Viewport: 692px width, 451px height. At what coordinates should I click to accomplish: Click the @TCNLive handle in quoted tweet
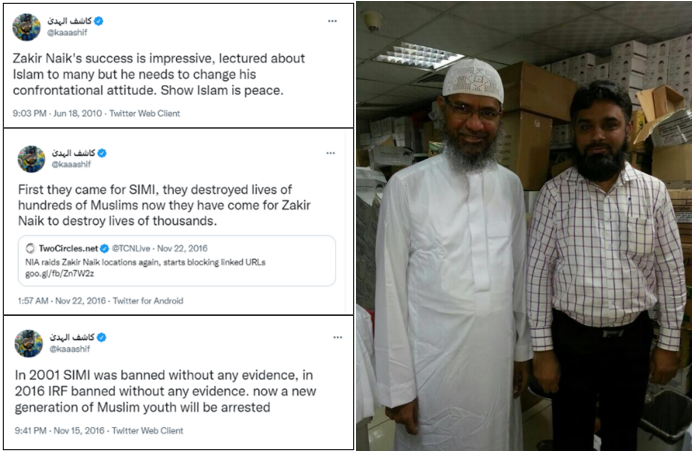pyautogui.click(x=131, y=248)
